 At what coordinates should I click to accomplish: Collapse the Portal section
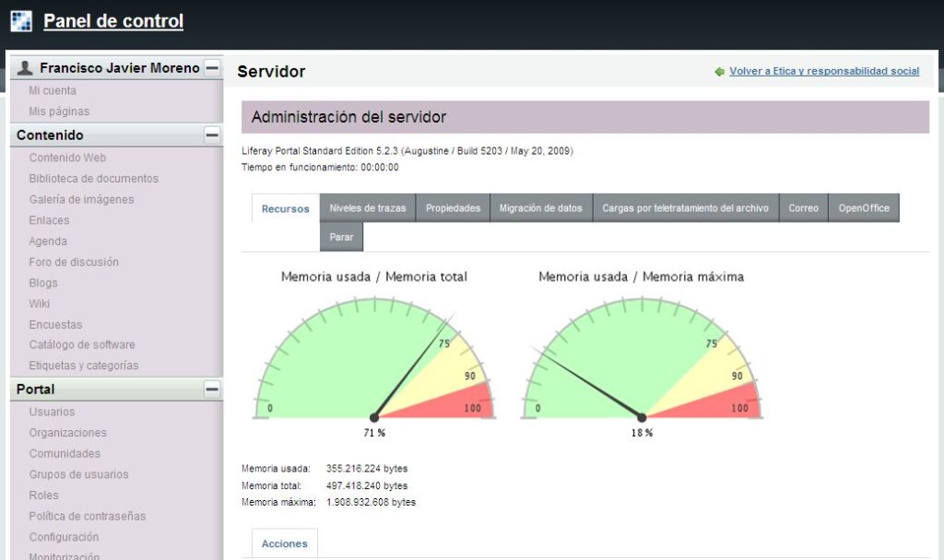pos(212,390)
